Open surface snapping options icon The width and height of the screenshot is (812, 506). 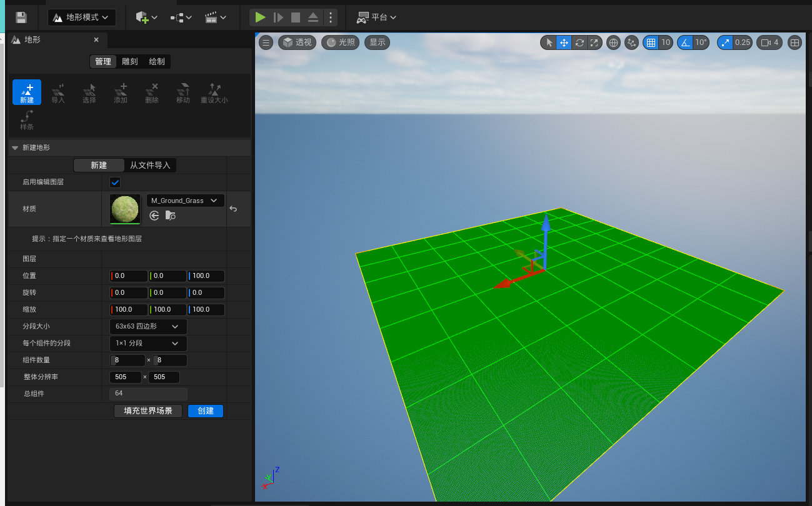click(631, 42)
